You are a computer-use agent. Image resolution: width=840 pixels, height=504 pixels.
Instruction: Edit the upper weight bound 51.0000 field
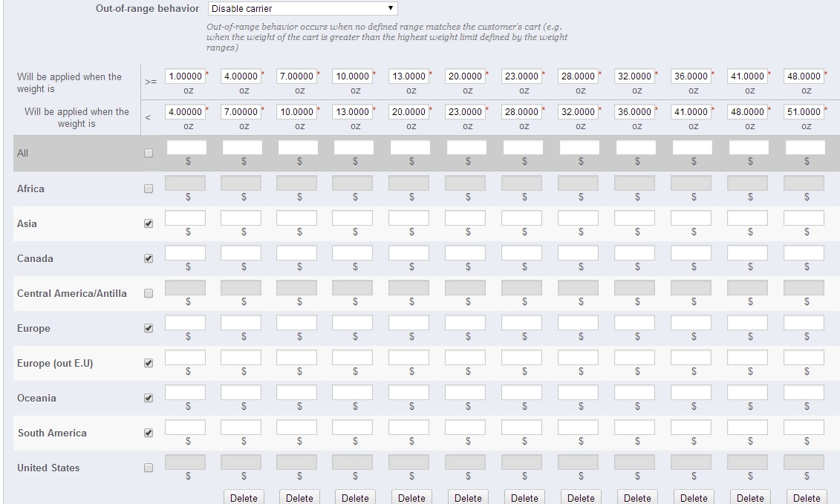click(804, 111)
